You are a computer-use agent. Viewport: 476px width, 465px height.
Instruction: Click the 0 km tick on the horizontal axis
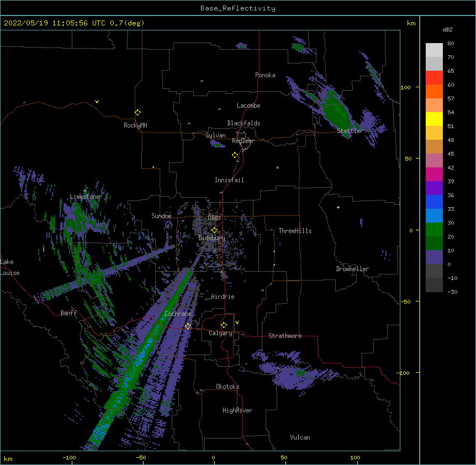coord(213,457)
